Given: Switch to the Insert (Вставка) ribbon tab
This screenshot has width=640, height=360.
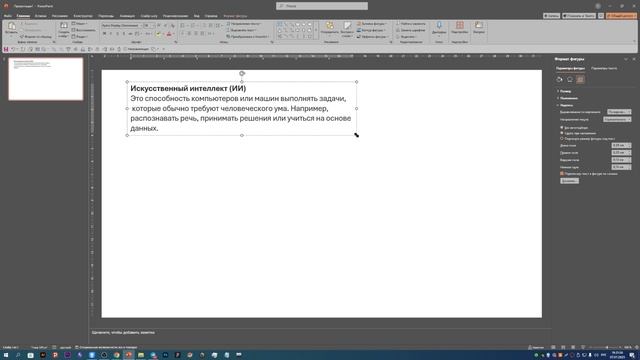Looking at the screenshot, I should click(x=40, y=16).
